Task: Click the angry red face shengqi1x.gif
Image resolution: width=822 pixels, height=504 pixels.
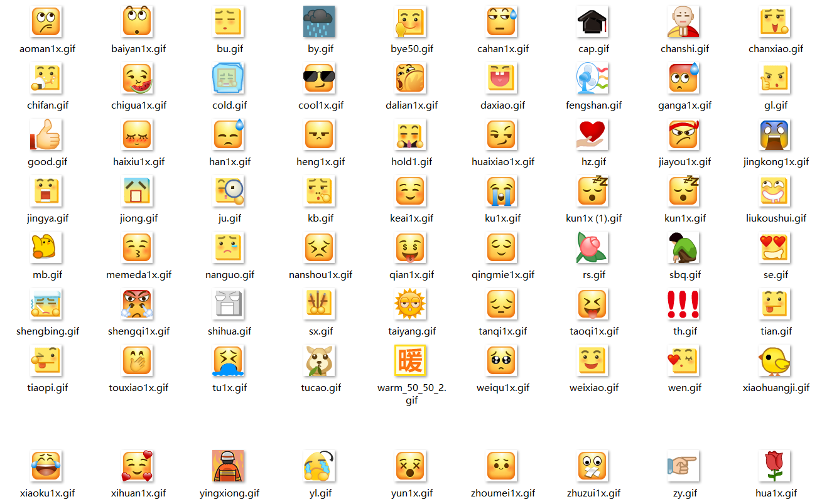Action: [x=137, y=304]
